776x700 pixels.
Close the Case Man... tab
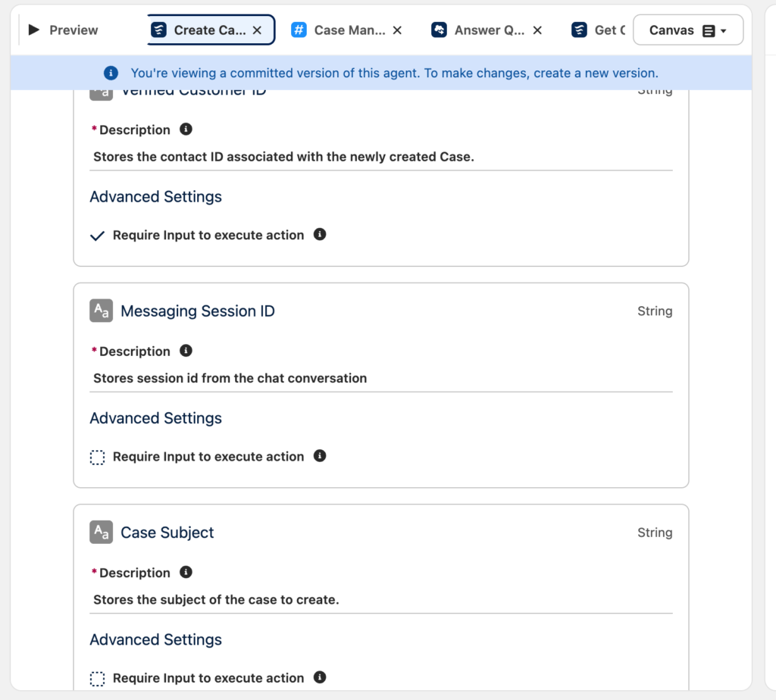pyautogui.click(x=397, y=30)
